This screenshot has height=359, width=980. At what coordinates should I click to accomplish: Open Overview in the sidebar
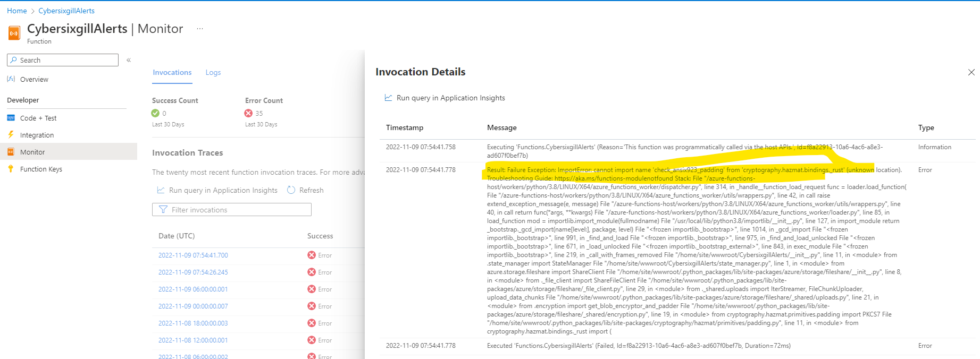click(34, 79)
